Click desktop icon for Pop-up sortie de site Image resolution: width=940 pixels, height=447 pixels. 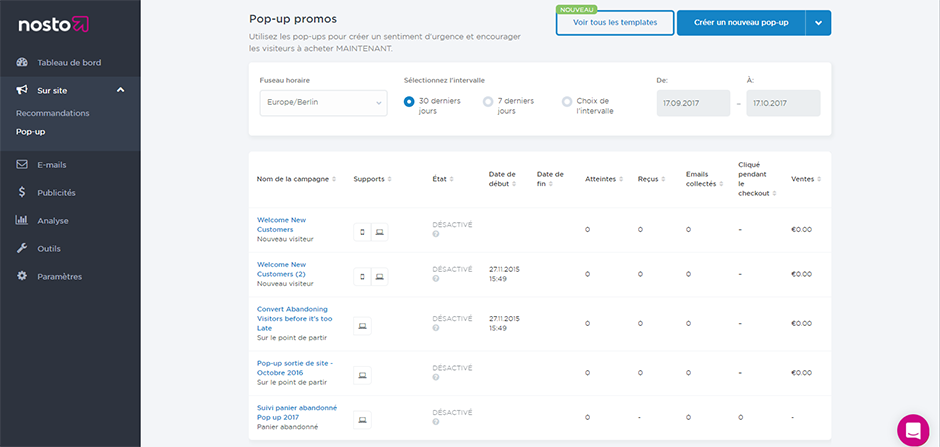click(x=362, y=375)
